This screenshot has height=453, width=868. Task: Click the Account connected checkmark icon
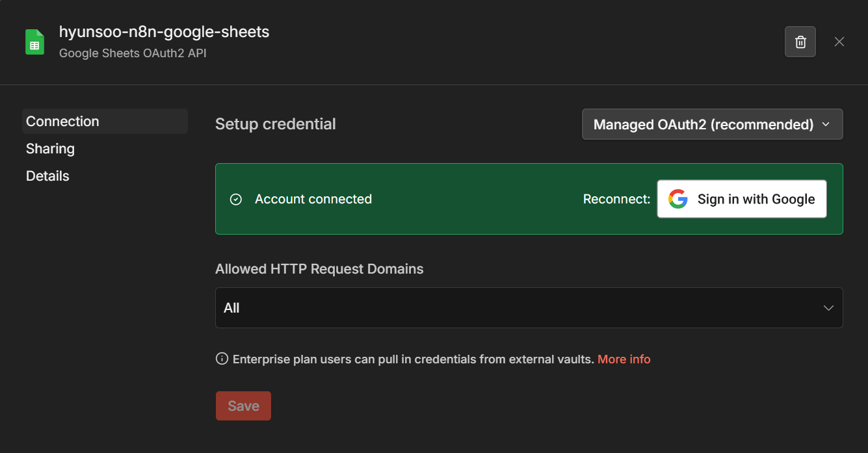coord(236,200)
